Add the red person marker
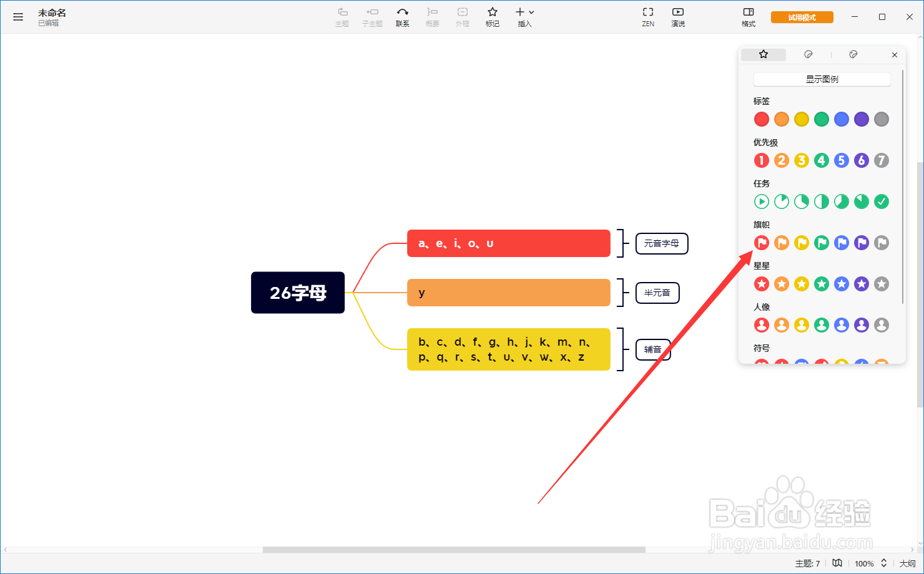924x574 pixels. coord(762,325)
